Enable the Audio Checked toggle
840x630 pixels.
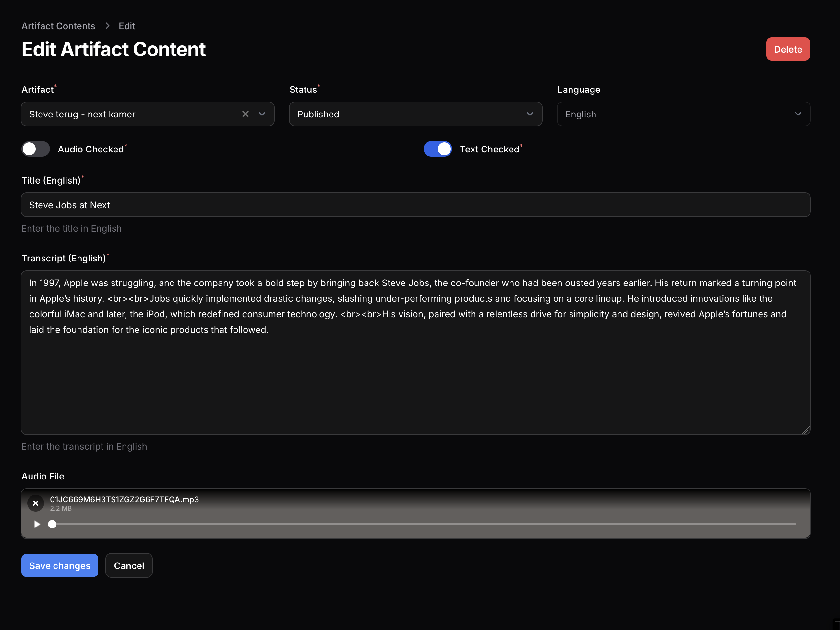pyautogui.click(x=36, y=149)
